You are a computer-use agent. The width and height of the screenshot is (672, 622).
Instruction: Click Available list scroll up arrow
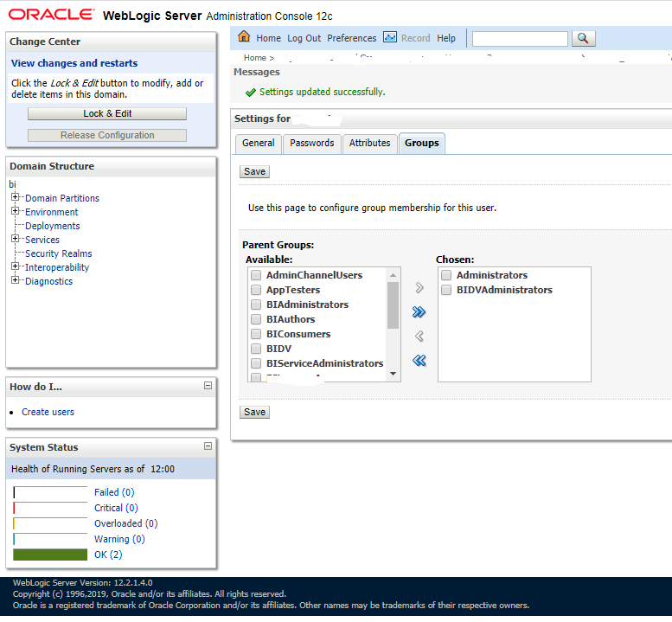point(393,275)
